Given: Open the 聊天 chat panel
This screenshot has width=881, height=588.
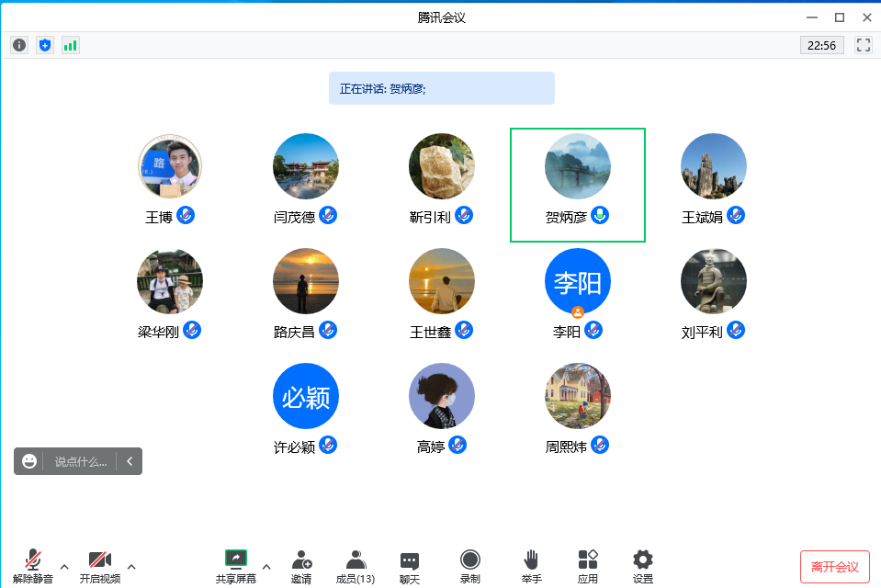Looking at the screenshot, I should 410,566.
